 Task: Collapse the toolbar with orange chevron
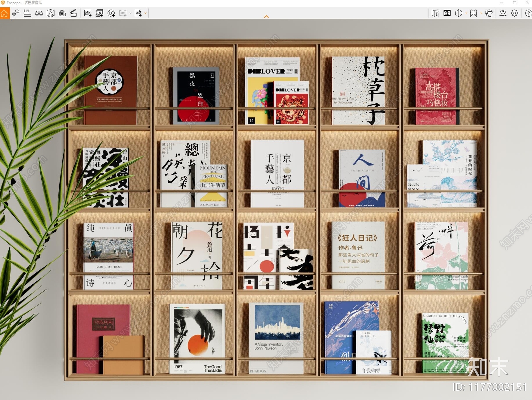(x=266, y=16)
